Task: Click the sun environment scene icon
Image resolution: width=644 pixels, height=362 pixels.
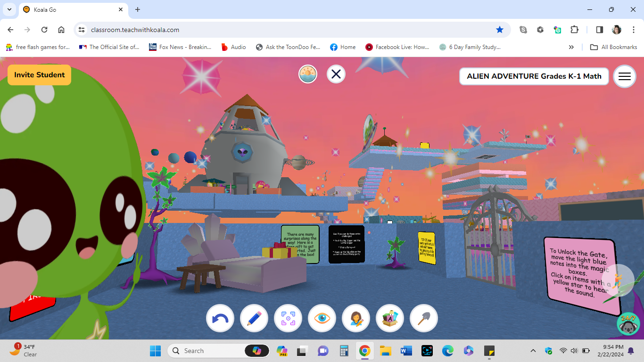Action: [307, 74]
